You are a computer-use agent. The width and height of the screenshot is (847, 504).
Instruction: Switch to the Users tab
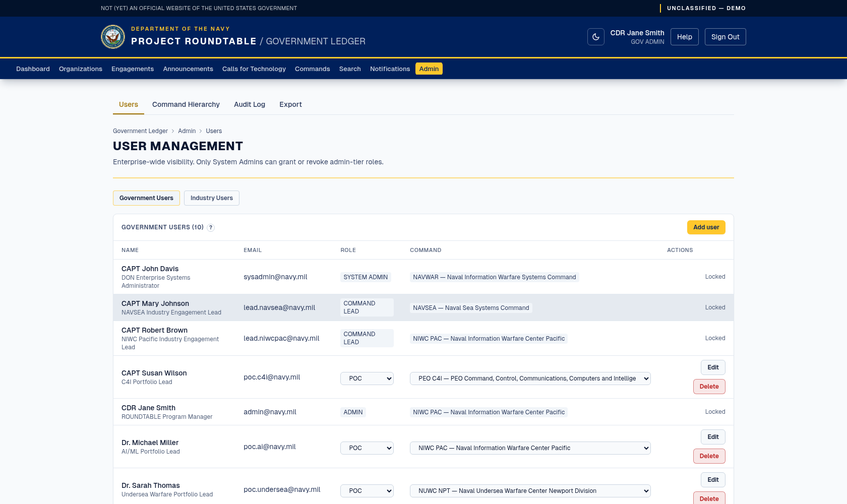click(129, 104)
